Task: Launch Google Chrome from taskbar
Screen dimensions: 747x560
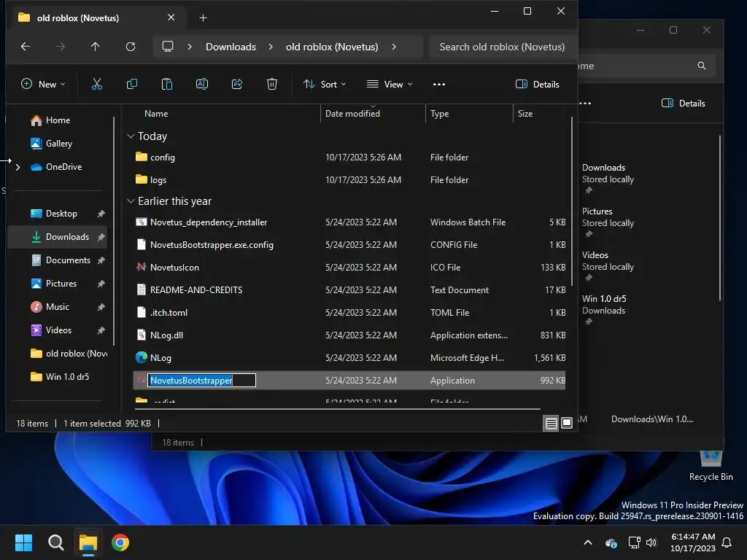Action: (120, 542)
